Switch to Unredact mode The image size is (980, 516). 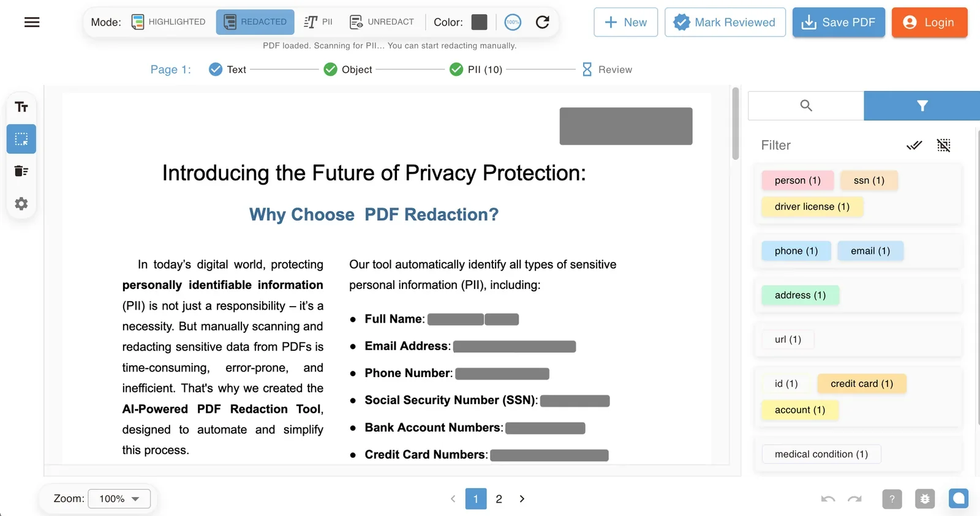[x=382, y=22]
